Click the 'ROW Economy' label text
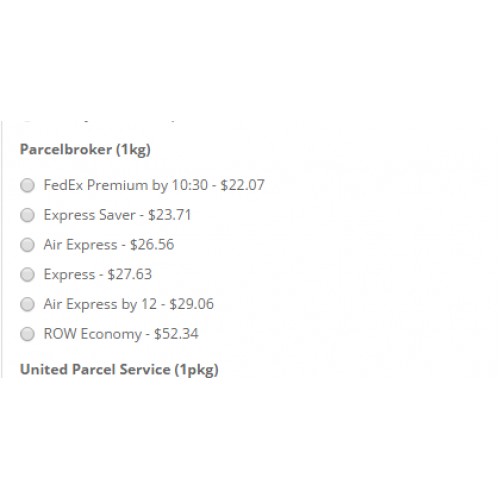 pyautogui.click(x=93, y=334)
